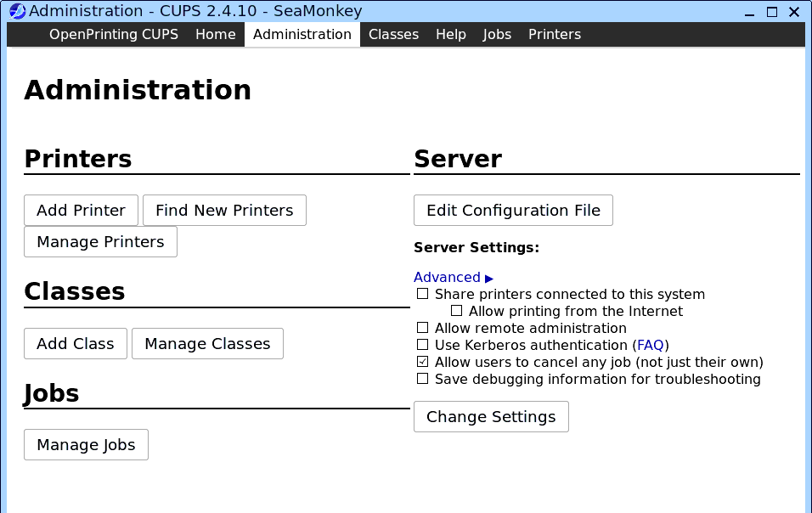Maximize the SeaMonkey window
Viewport: 812px width, 513px height.
pyautogui.click(x=771, y=11)
